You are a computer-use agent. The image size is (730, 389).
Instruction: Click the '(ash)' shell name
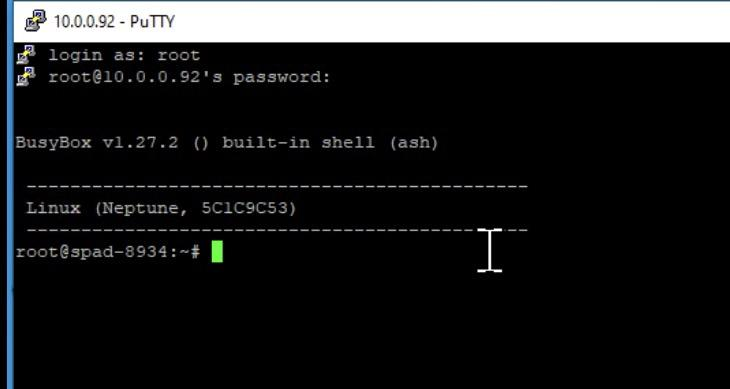[412, 143]
